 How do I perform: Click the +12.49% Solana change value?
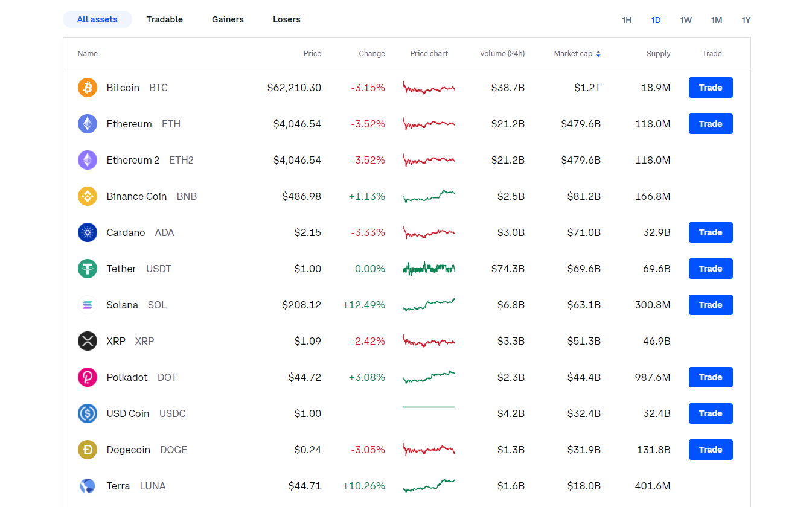(x=364, y=305)
